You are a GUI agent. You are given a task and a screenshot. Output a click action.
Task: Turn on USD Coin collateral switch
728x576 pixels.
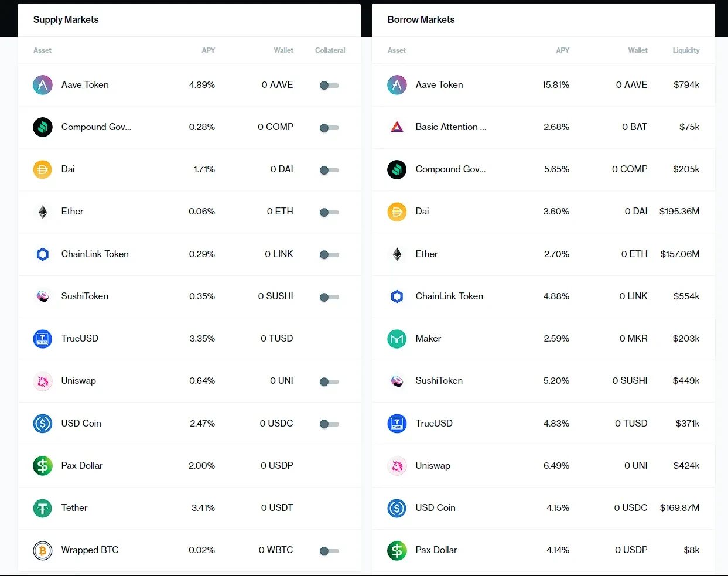pyautogui.click(x=329, y=424)
